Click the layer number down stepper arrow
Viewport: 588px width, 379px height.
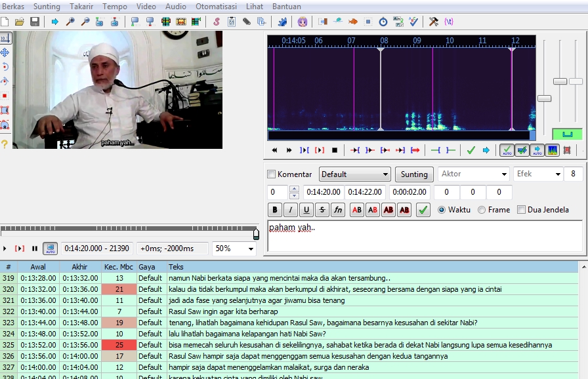pos(295,195)
